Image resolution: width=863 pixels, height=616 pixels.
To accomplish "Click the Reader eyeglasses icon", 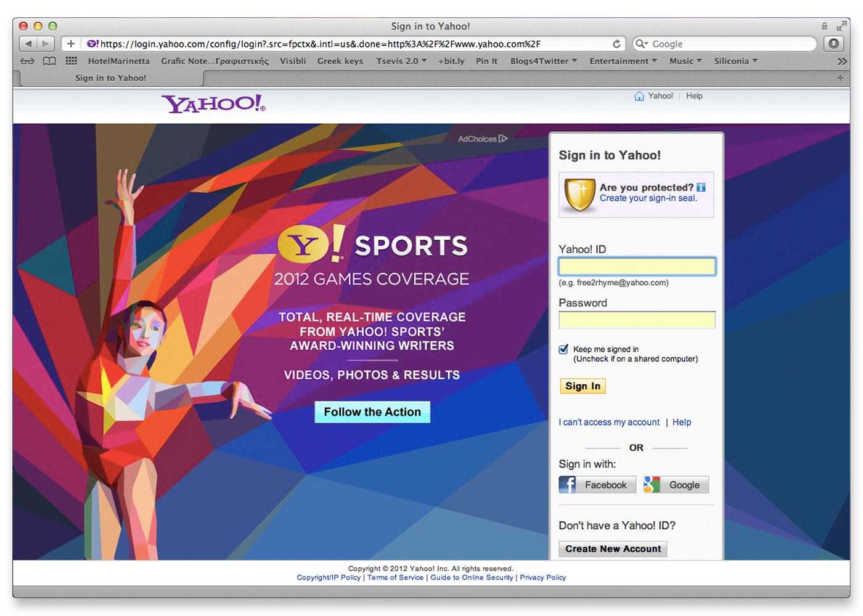I will click(x=27, y=61).
